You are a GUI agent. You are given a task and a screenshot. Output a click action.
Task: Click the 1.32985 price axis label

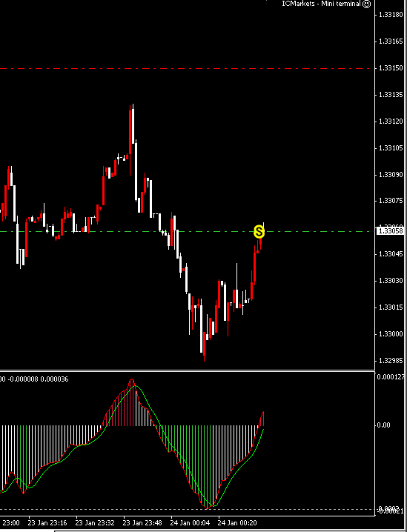pos(391,360)
